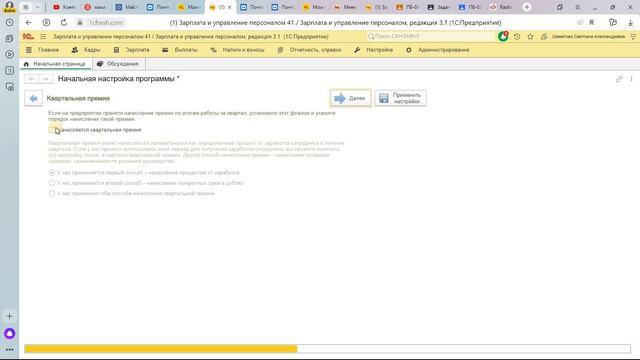Open the Налоги и взносы section

pos(238,50)
